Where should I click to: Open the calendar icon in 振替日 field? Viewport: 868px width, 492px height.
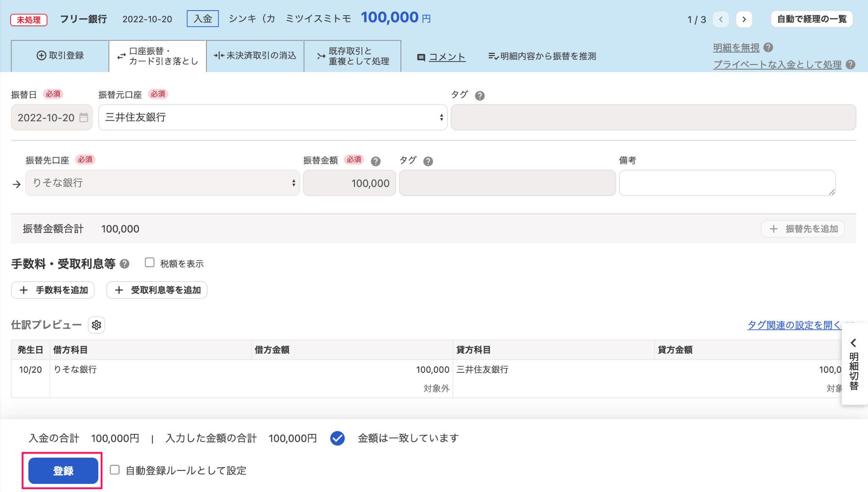84,117
